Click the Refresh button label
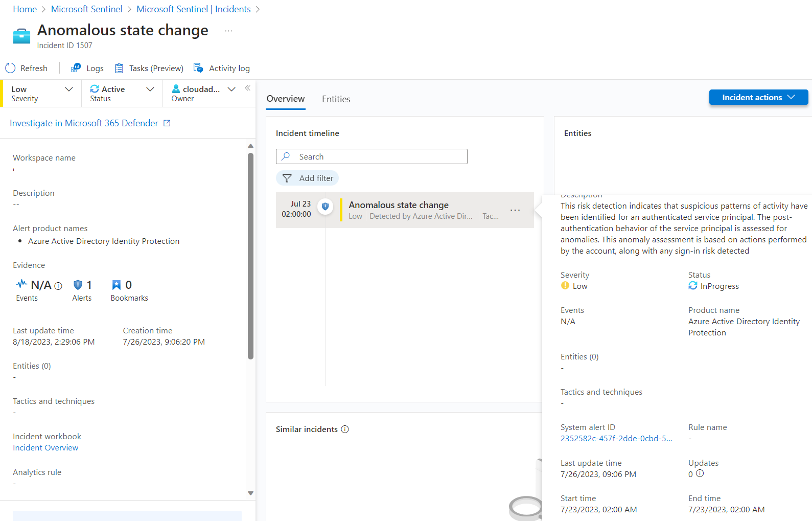The height and width of the screenshot is (521, 812). point(34,68)
